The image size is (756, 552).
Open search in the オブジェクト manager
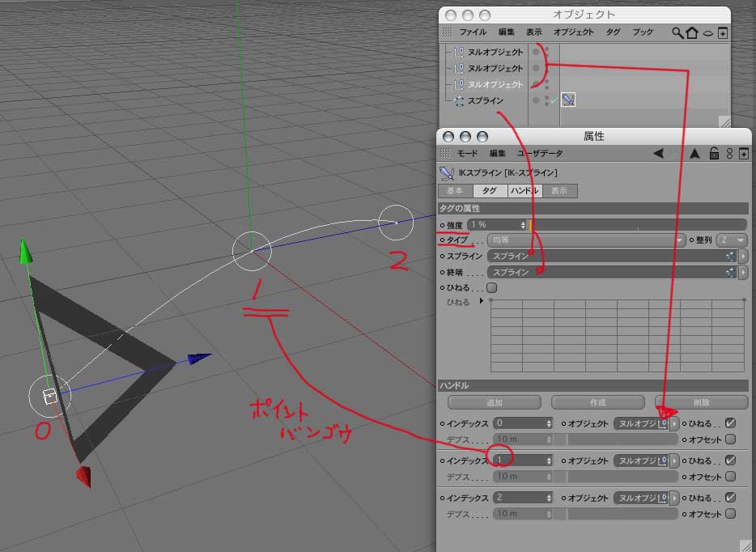[677, 33]
